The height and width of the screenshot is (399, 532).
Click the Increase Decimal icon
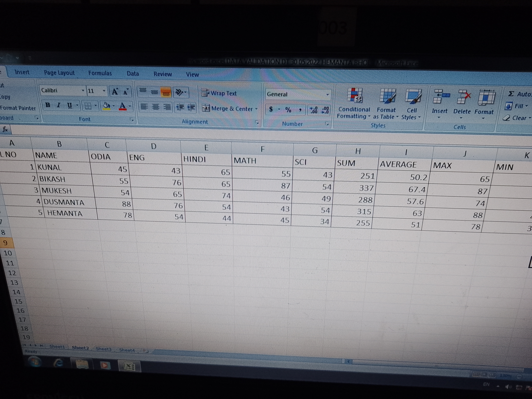coord(314,110)
